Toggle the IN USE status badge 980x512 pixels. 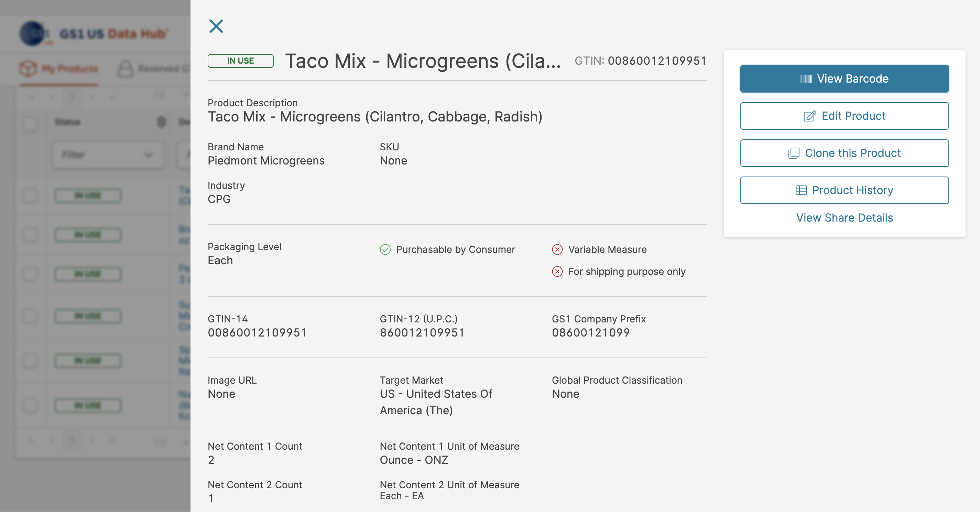tap(240, 60)
